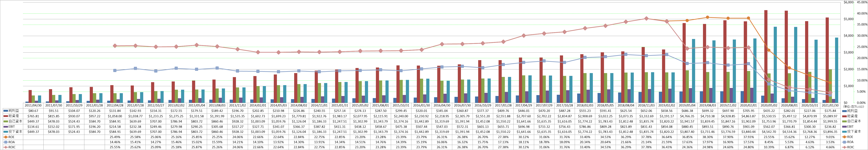868x150 pixels.
Task: Click the pink ROIC line marker at 2017/04/29
Action: pyautogui.click(x=523, y=35)
